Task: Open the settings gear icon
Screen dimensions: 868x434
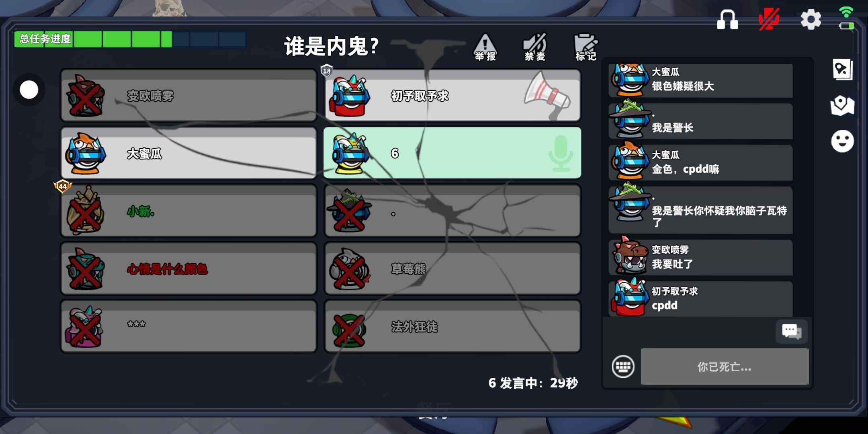Action: 811,19
